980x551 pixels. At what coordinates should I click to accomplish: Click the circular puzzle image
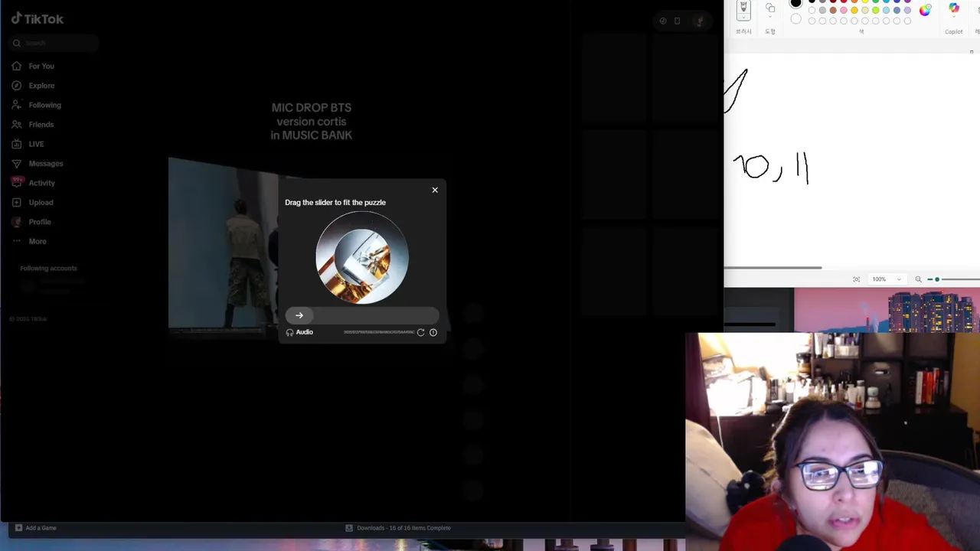coord(362,258)
